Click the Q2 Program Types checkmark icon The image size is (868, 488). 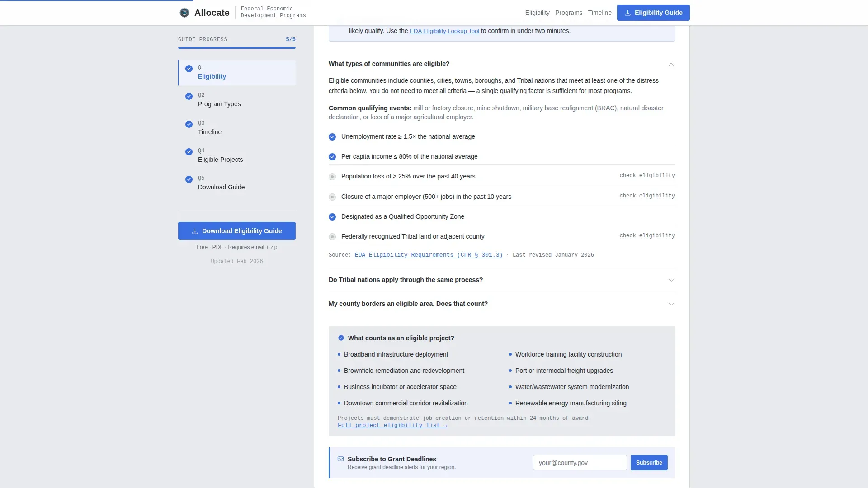click(x=189, y=96)
